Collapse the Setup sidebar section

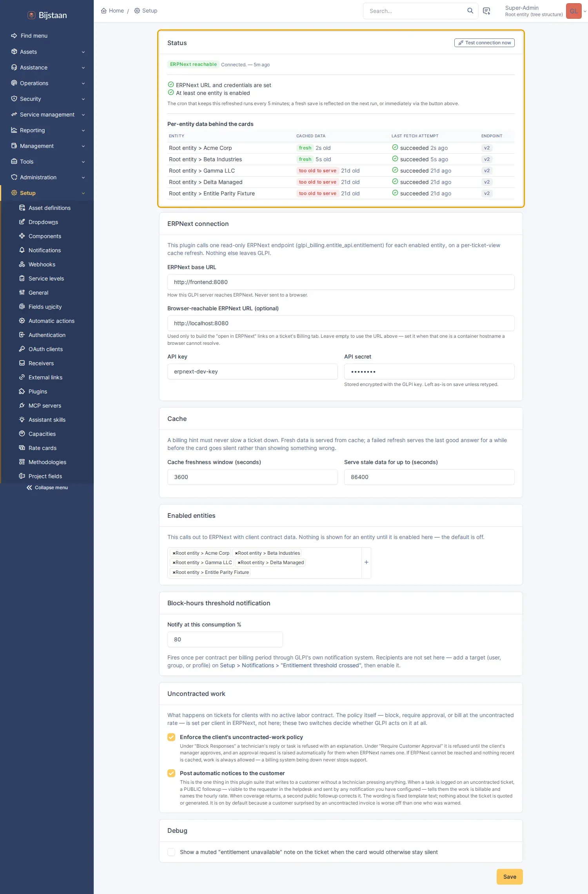47,193
